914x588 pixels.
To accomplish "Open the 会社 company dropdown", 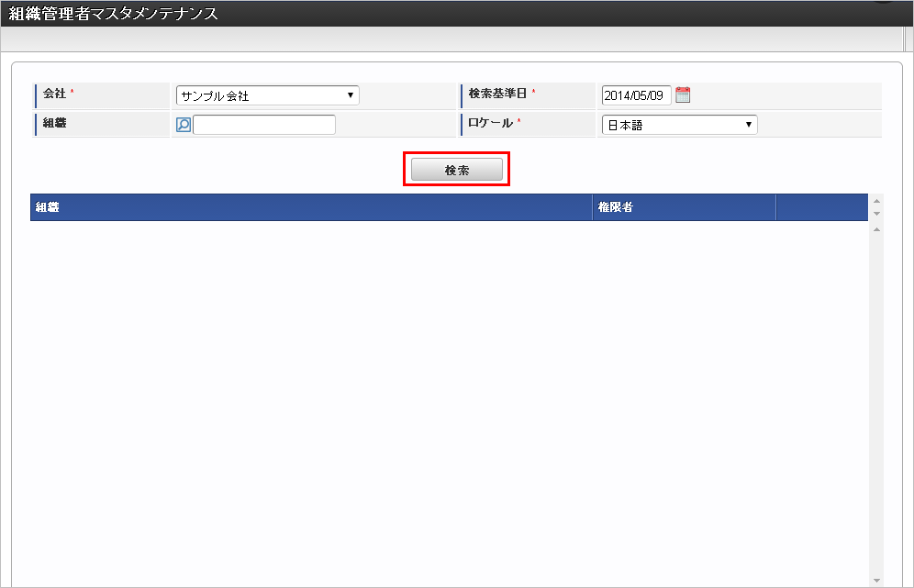I will pos(268,95).
